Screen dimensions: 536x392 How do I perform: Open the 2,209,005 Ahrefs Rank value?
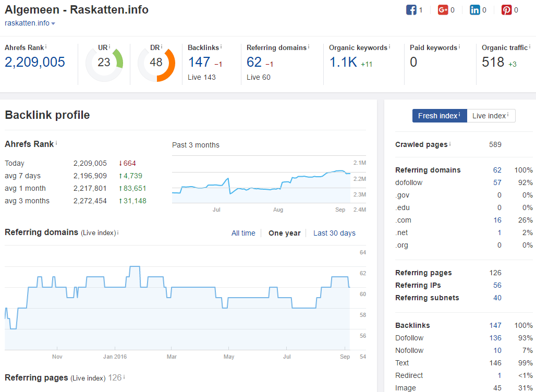(35, 62)
